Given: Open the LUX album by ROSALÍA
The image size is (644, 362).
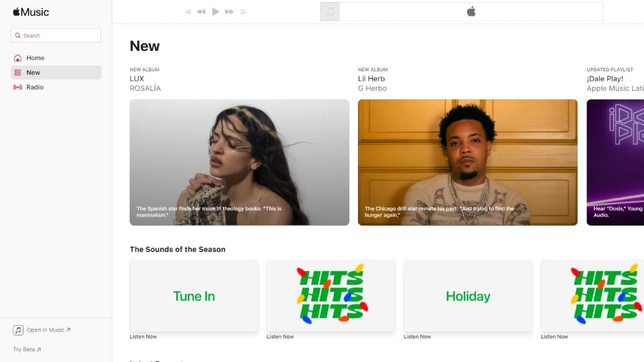Looking at the screenshot, I should click(x=239, y=162).
